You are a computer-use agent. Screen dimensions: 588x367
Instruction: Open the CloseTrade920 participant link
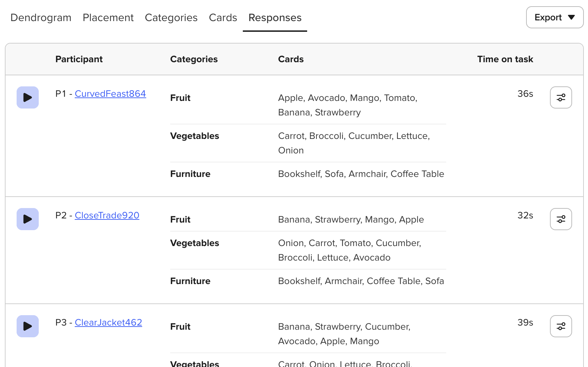point(107,215)
